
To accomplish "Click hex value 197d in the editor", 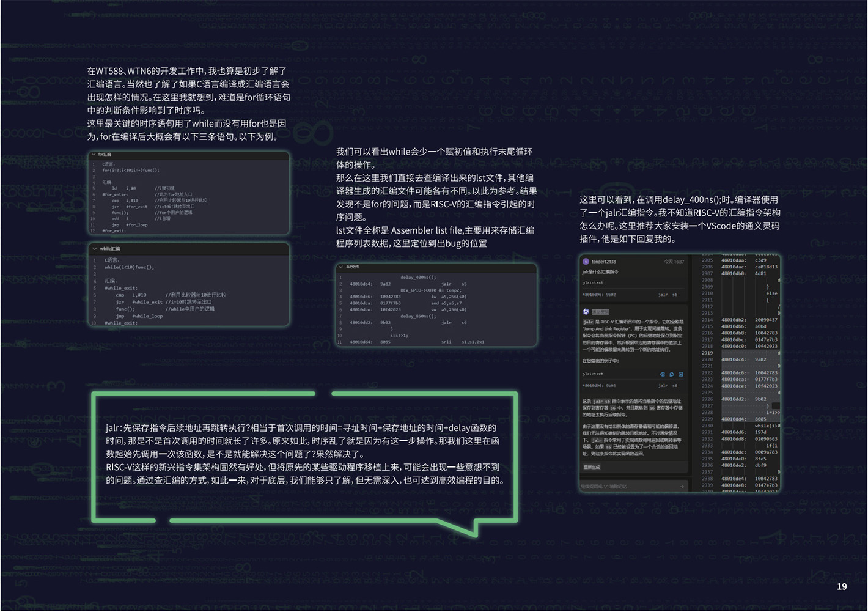I will click(x=760, y=432).
